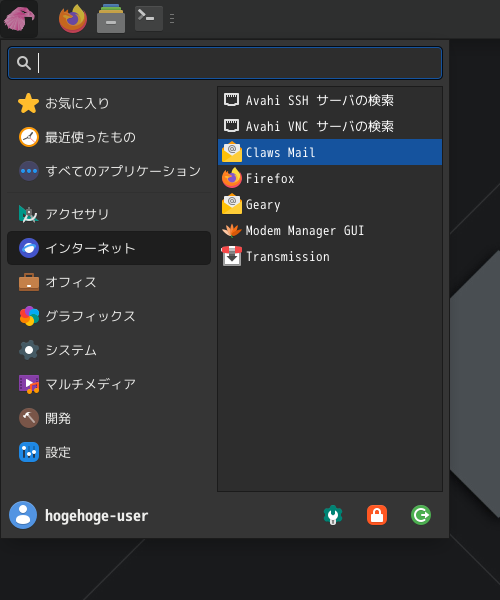Open the file manager panel launcher
500x600 pixels.
111,18
